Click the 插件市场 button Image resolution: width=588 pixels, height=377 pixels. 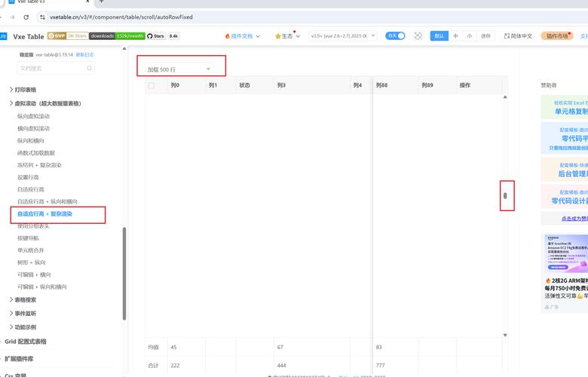[556, 35]
